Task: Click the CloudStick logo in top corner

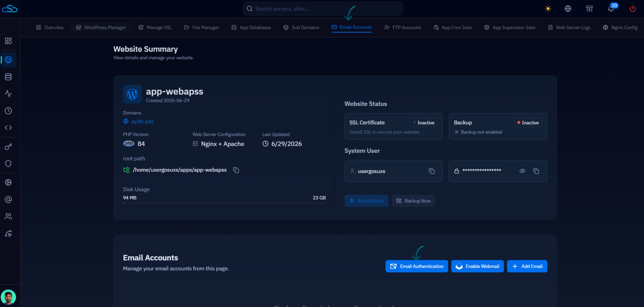Action: point(9,9)
